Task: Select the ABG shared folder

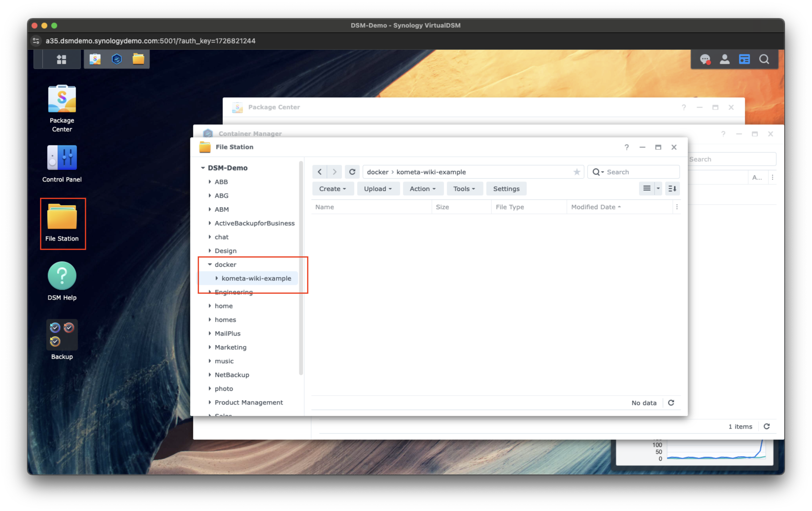Action: [221, 195]
